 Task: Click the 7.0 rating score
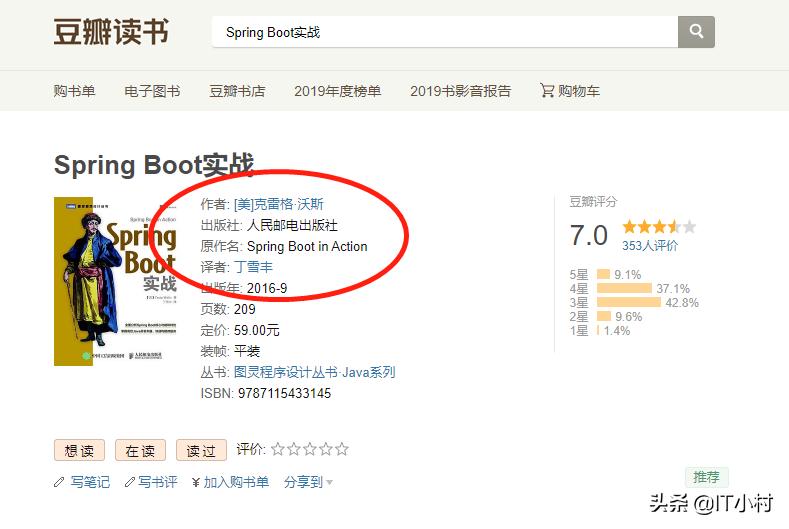click(589, 236)
